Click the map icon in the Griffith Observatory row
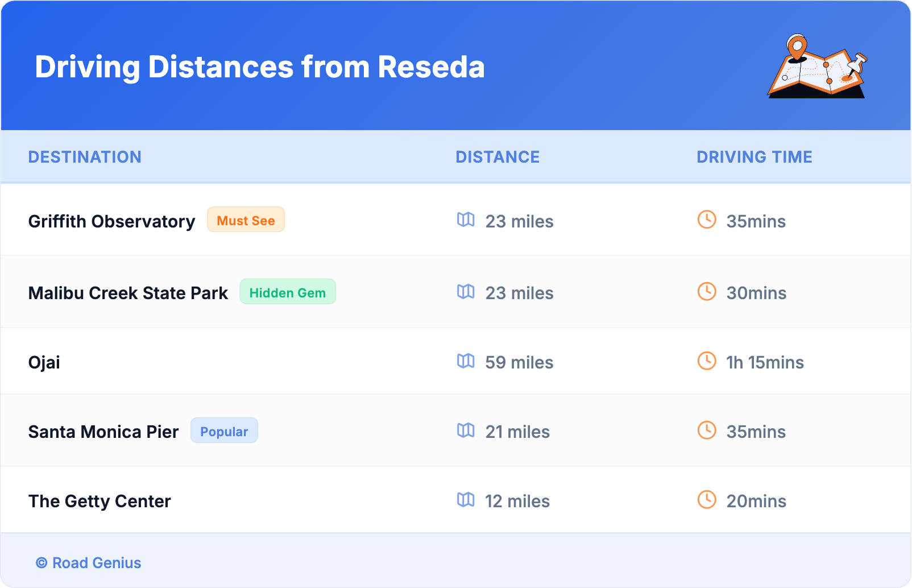The width and height of the screenshot is (912, 588). [466, 220]
